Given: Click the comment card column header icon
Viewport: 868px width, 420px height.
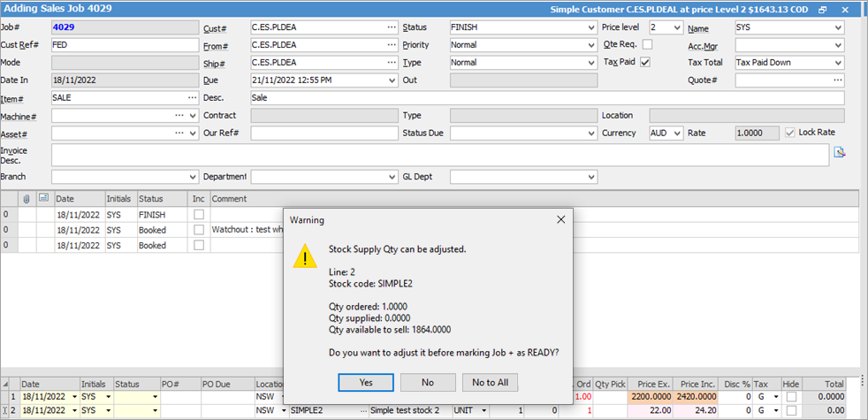Looking at the screenshot, I should pos(44,199).
